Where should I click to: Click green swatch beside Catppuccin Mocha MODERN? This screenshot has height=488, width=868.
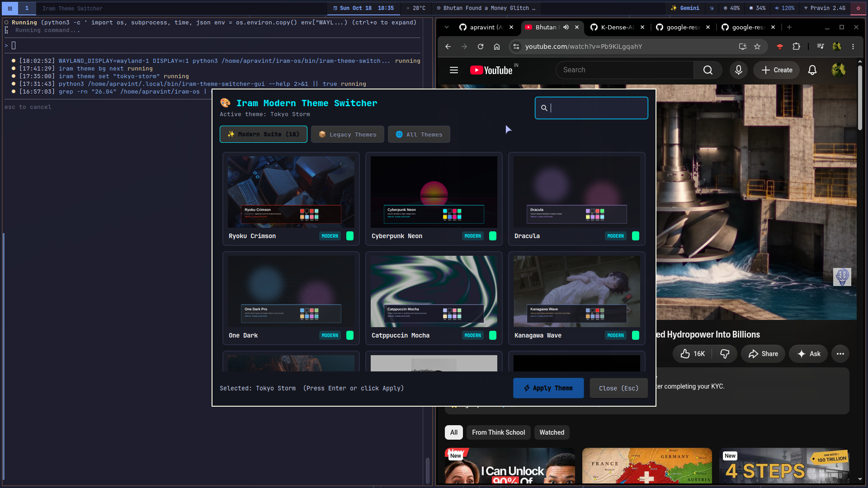493,335
